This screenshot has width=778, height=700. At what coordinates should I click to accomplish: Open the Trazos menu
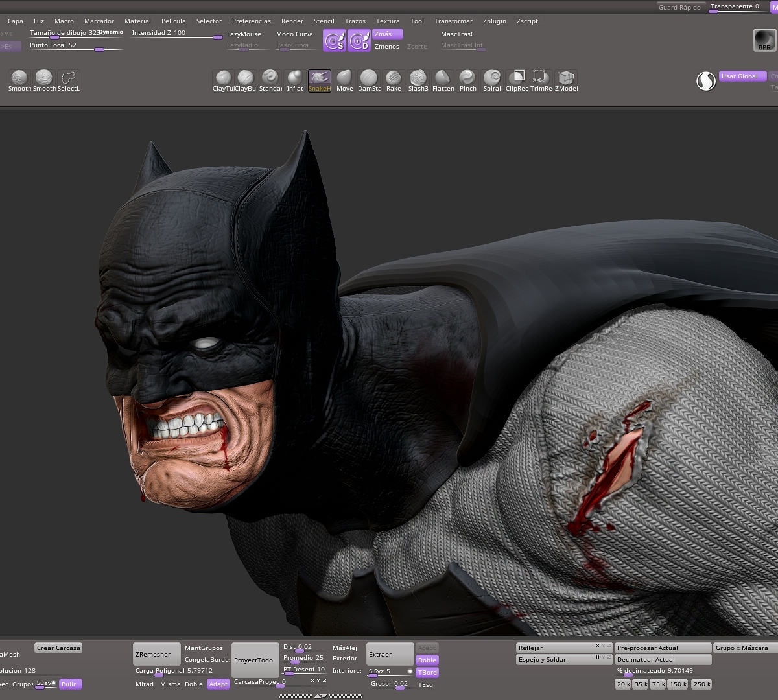tap(355, 21)
